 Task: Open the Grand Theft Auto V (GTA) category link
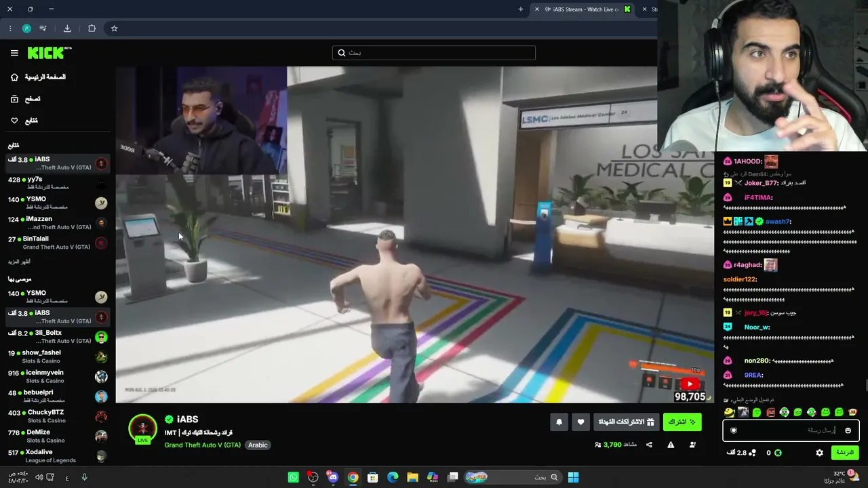pyautogui.click(x=202, y=445)
